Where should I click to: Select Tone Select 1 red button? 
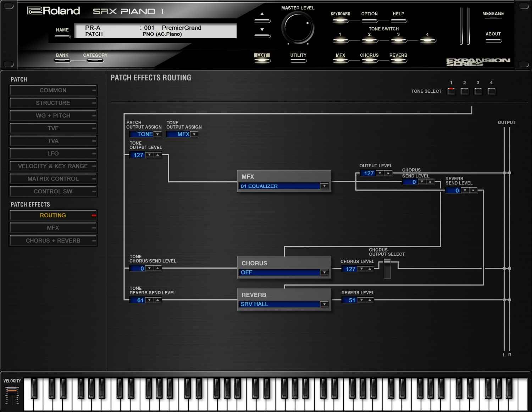(x=451, y=91)
